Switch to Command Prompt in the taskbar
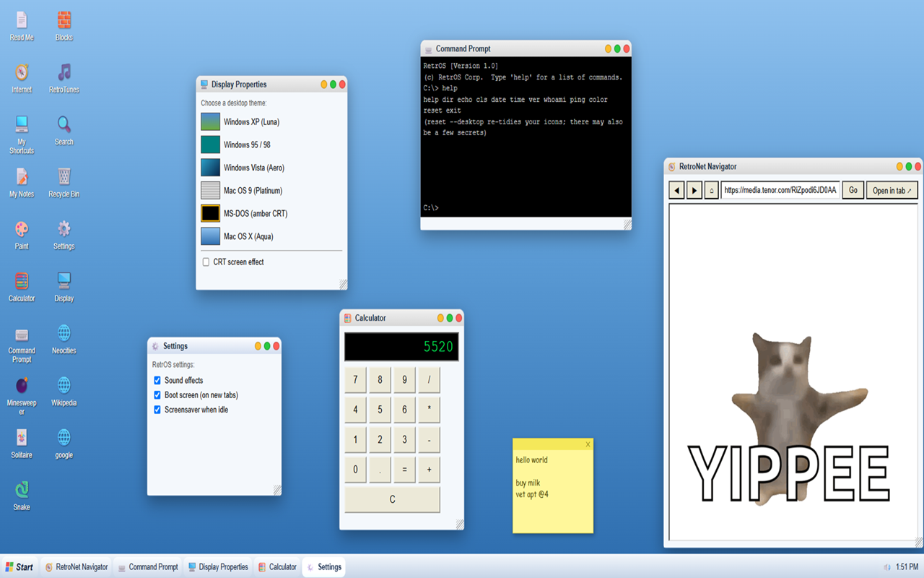Screen dimensions: 924x578 [148, 567]
